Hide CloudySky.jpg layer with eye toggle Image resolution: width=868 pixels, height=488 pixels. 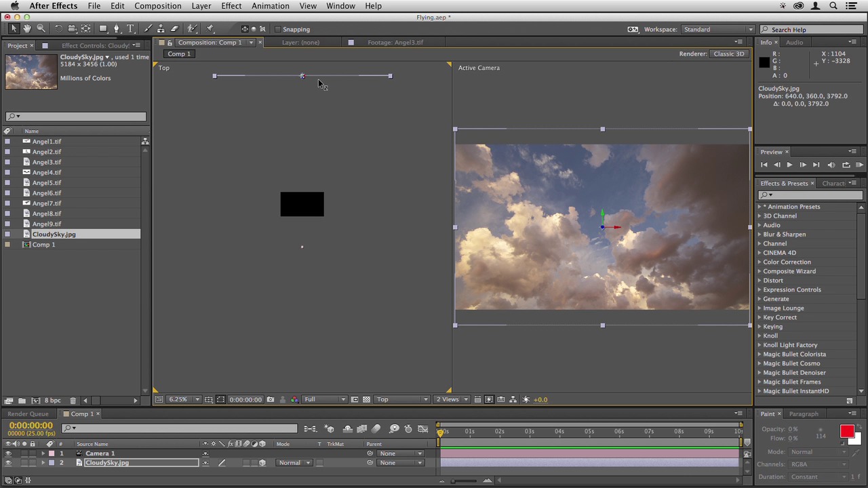pos(8,463)
